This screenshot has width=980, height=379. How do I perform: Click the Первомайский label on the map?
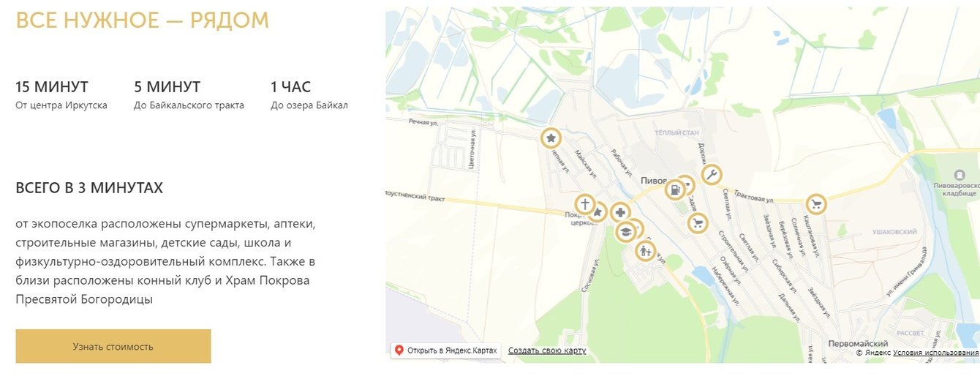click(858, 343)
